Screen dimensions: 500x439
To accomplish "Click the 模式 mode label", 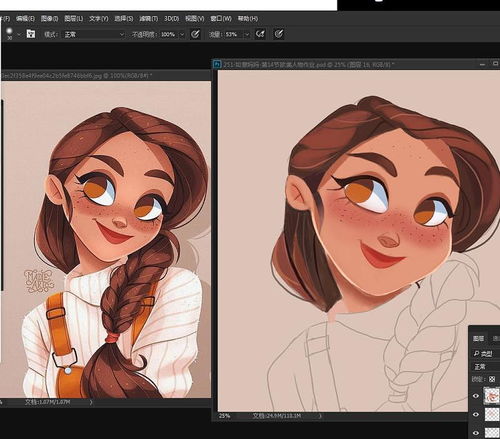I will pos(51,34).
